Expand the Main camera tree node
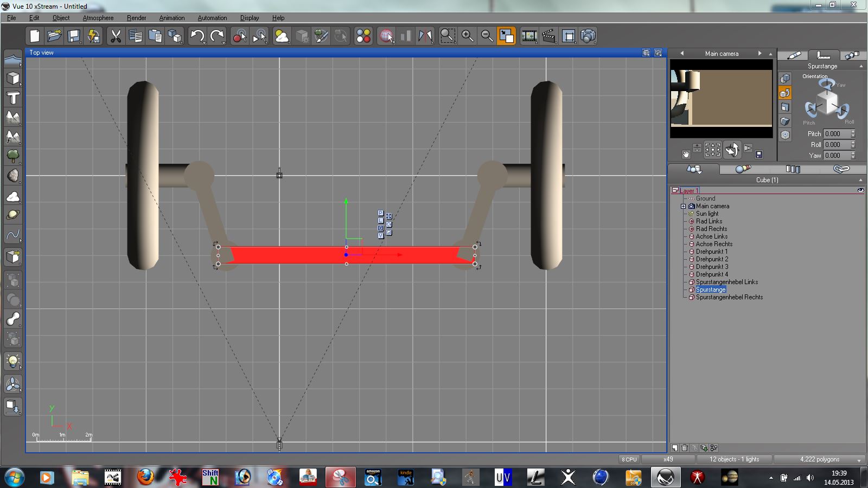Image resolution: width=868 pixels, height=488 pixels. click(683, 206)
